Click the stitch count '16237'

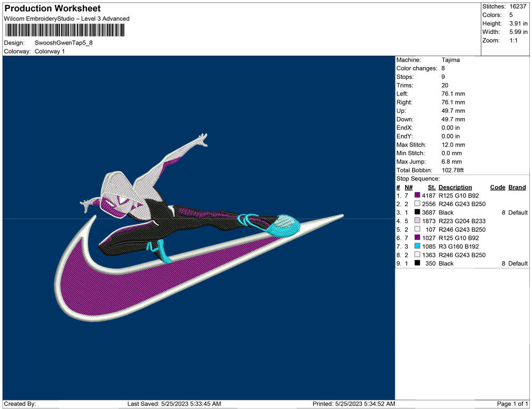point(517,6)
